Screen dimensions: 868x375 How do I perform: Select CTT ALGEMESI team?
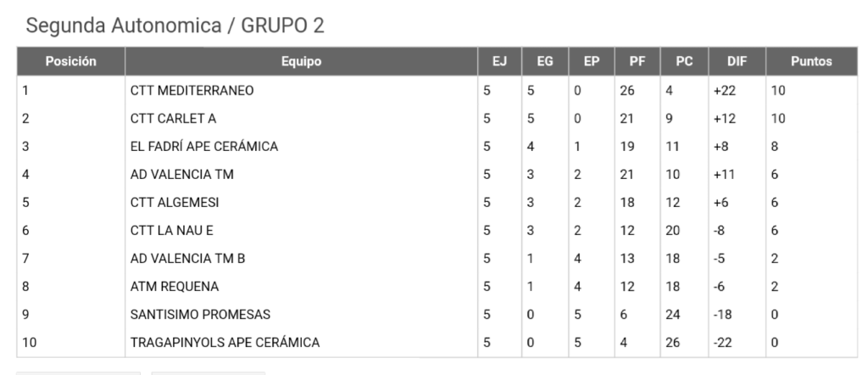[x=175, y=202]
